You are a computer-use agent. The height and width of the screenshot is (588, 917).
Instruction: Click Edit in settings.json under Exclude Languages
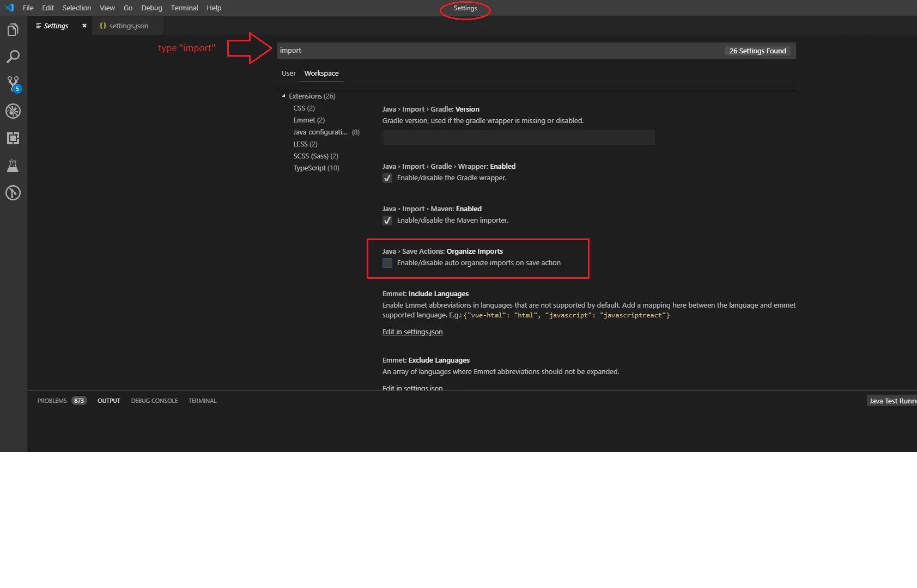(x=412, y=388)
